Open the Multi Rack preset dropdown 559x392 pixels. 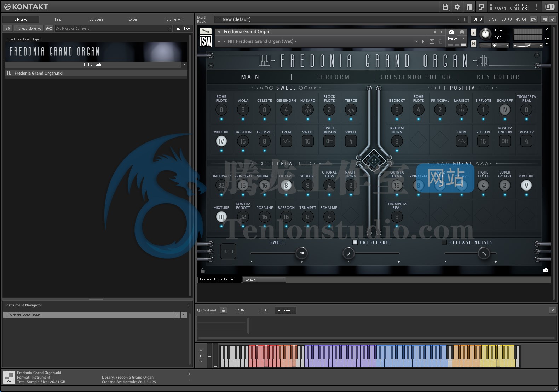click(218, 19)
